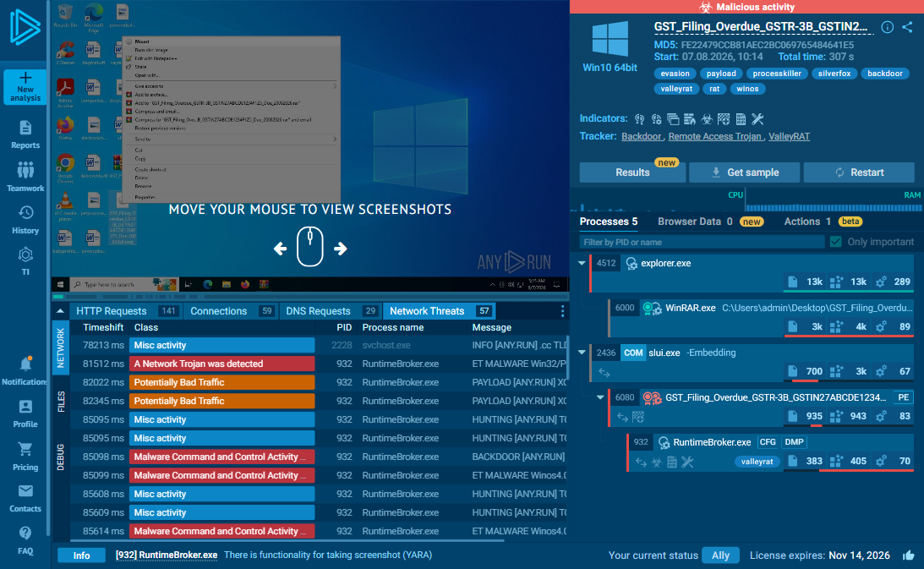Click the share icon beside the task title
Image resolution: width=924 pixels, height=569 pixels.
[x=907, y=27]
